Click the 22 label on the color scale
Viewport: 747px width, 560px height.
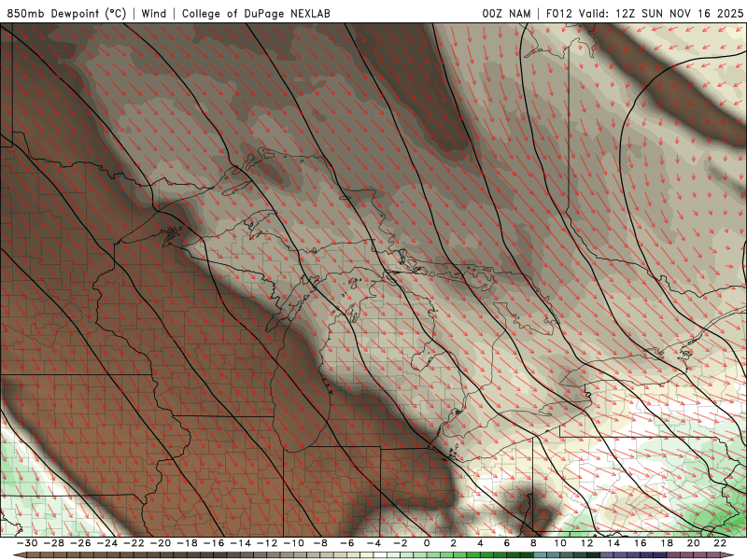pyautogui.click(x=720, y=543)
